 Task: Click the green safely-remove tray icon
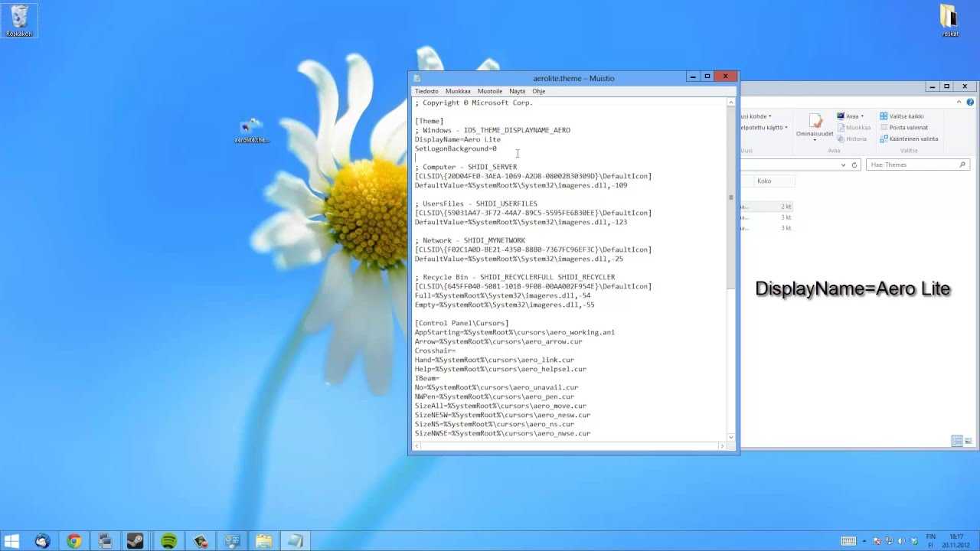tap(913, 541)
